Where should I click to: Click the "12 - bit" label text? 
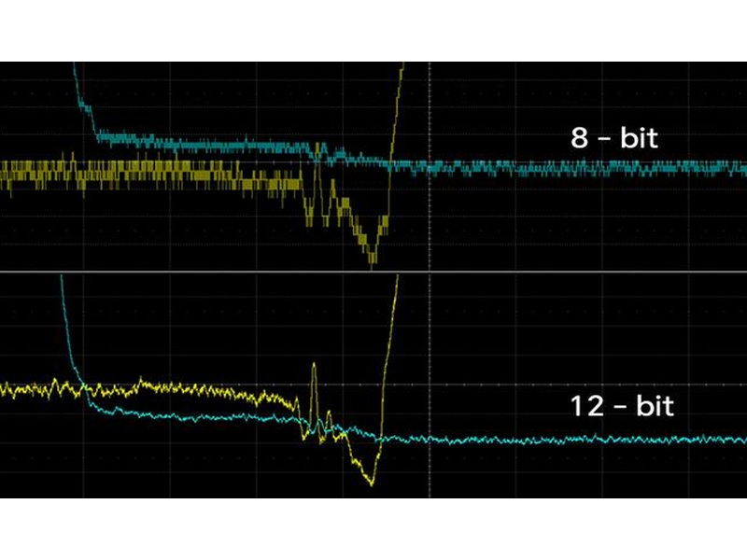click(x=623, y=407)
